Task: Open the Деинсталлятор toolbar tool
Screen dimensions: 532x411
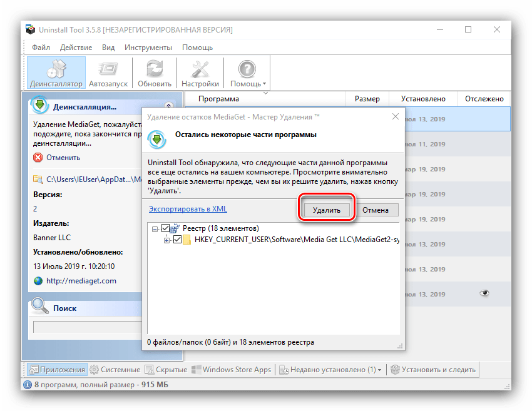Action: [56, 73]
